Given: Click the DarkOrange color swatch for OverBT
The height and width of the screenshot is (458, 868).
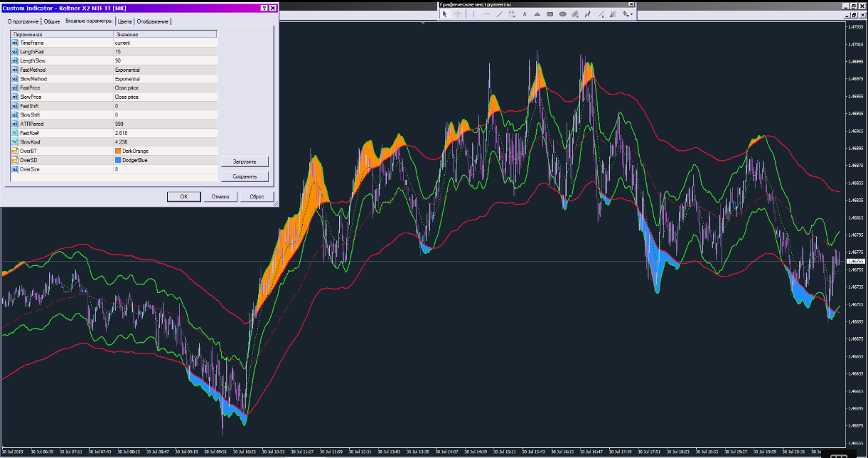Looking at the screenshot, I should pos(118,151).
